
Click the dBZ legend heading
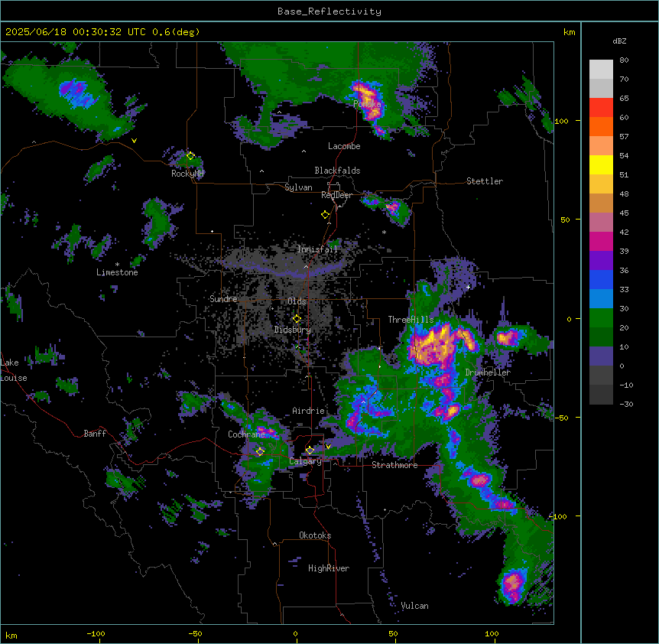(619, 41)
